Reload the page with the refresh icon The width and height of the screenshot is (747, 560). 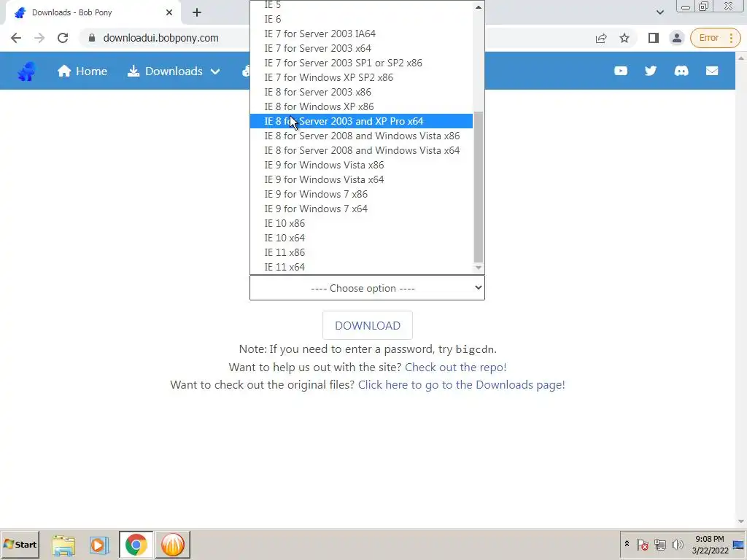coord(63,38)
